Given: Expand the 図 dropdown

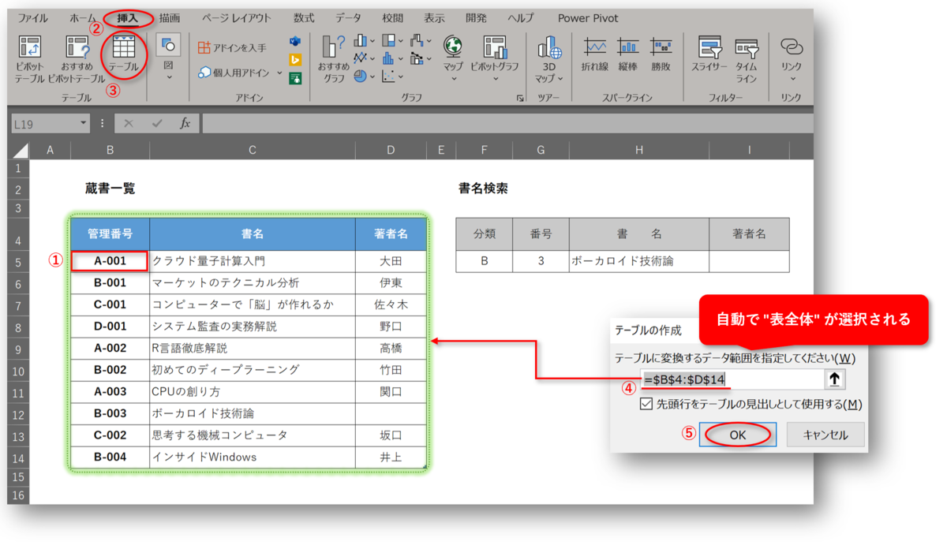Looking at the screenshot, I should [x=168, y=75].
